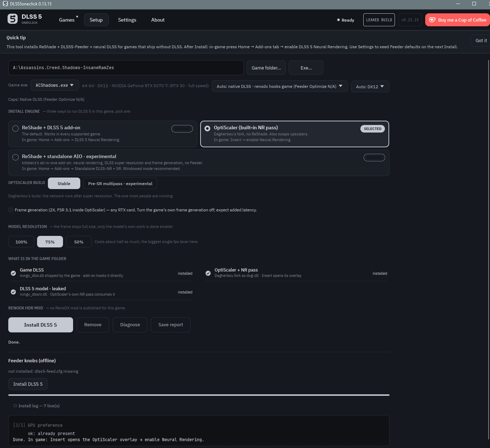This screenshot has width=490, height=448.
Task: Open the Settings tab
Action: (127, 20)
